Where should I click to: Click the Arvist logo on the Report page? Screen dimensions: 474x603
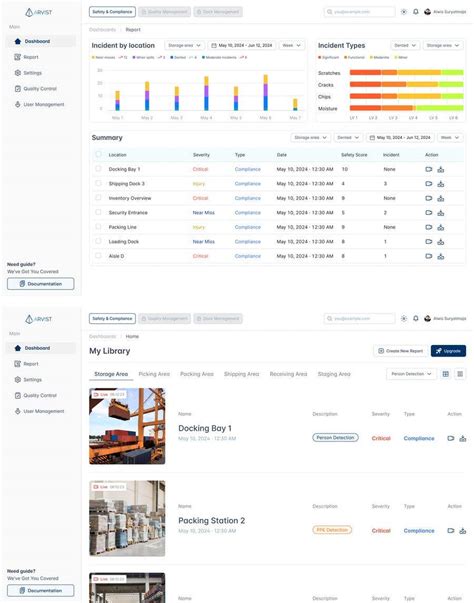pyautogui.click(x=38, y=12)
